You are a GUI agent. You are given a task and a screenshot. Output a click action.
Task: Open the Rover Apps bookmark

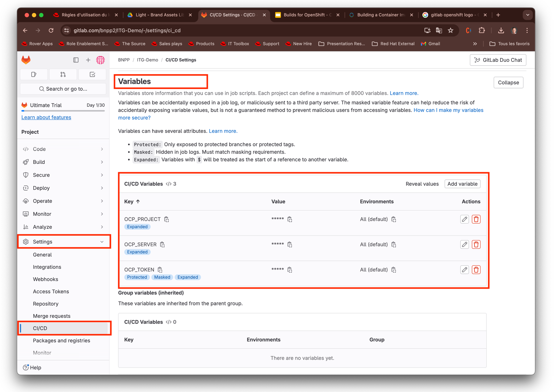tap(37, 44)
